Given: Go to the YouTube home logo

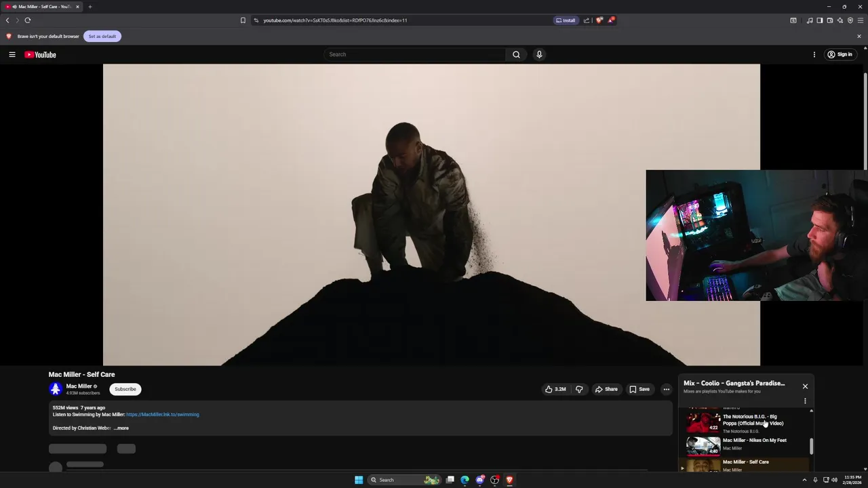Looking at the screenshot, I should [x=40, y=54].
